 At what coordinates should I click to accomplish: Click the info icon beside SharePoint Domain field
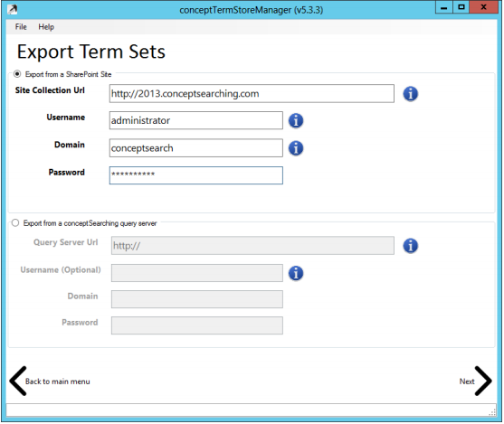[x=296, y=148]
